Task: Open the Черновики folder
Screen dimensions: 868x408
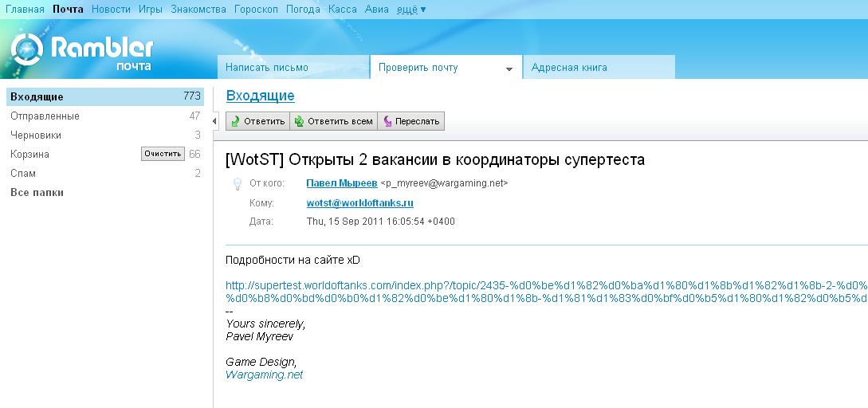Action: [36, 135]
